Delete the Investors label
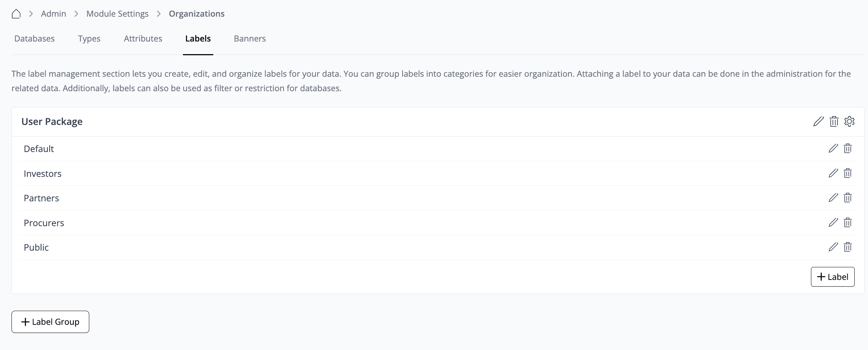This screenshot has width=868, height=350. [848, 173]
